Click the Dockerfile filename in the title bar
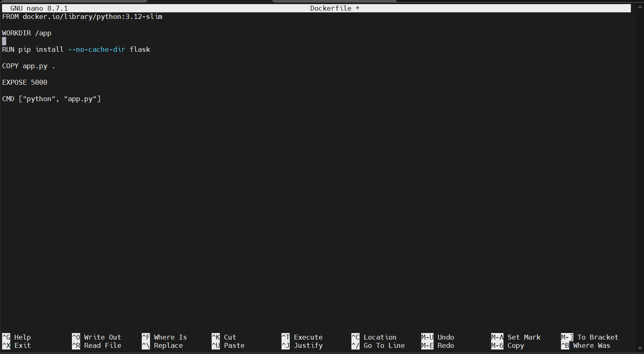 click(331, 8)
